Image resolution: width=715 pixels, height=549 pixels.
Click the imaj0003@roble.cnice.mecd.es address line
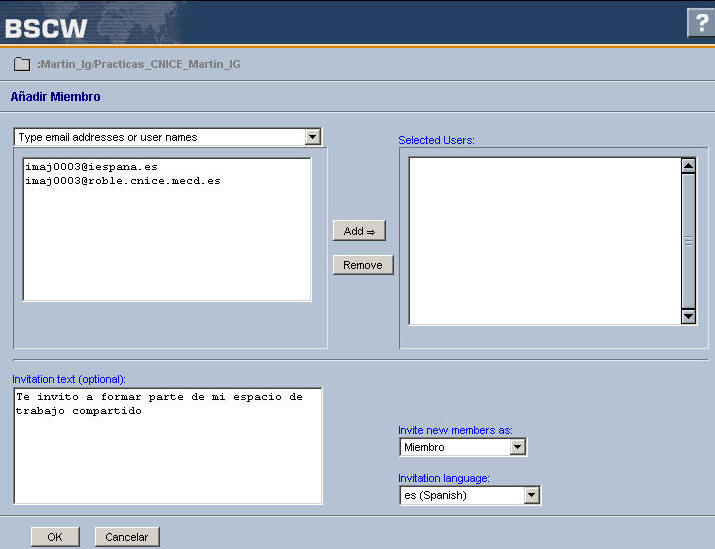(122, 181)
